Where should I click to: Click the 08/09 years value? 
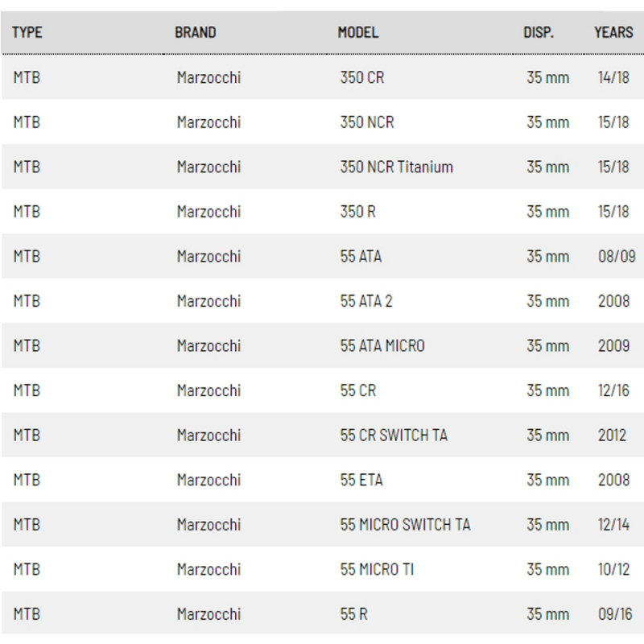(x=617, y=257)
